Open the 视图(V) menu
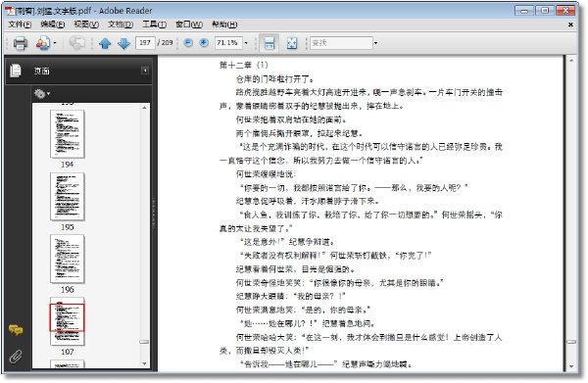The height and width of the screenshot is (383, 588). pos(86,24)
